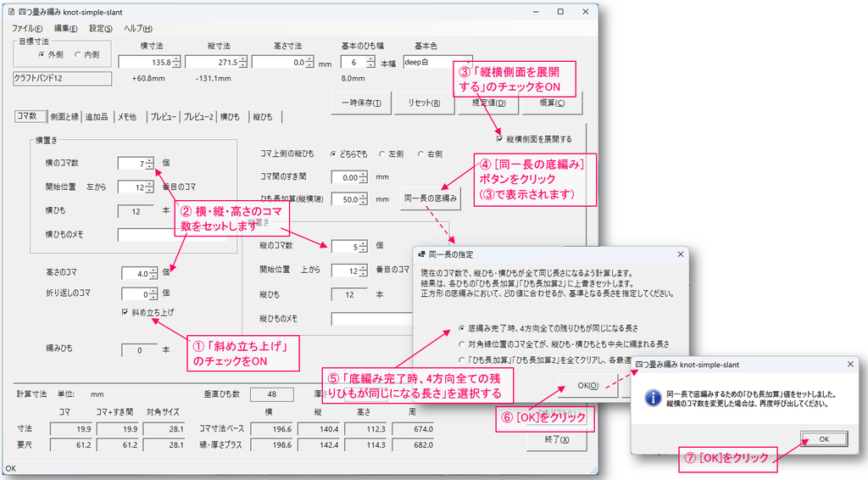Click the 垂直ひも数 value 48
This screenshot has height=480, width=868.
click(x=272, y=394)
